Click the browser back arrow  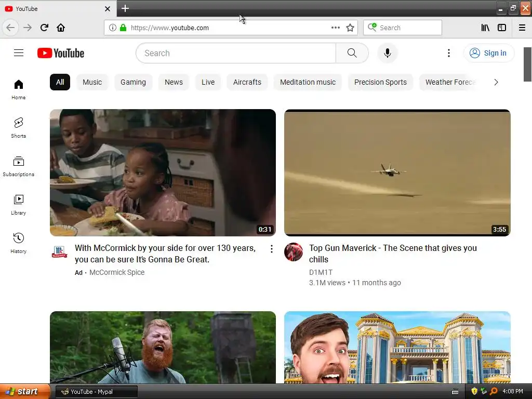[x=10, y=28]
